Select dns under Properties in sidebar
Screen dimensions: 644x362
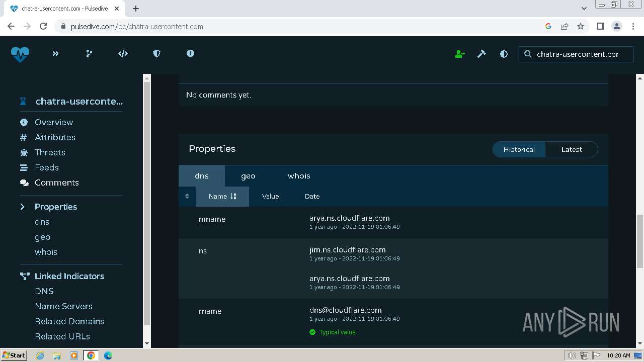point(42,222)
